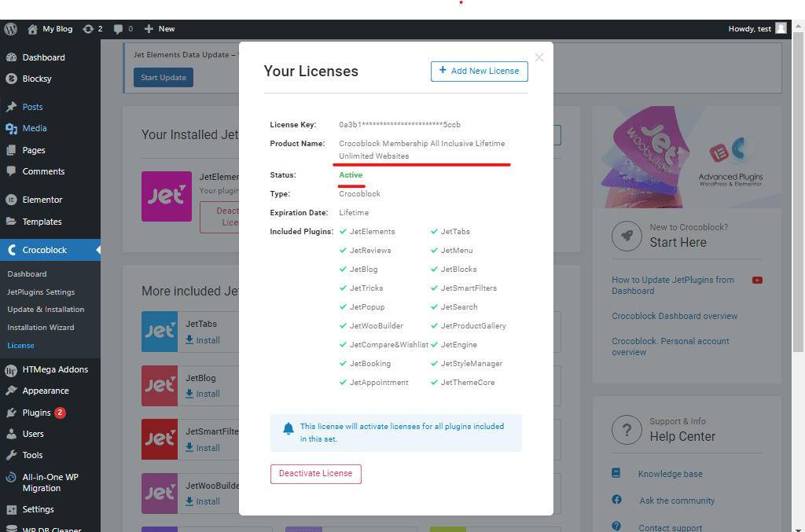Image resolution: width=805 pixels, height=532 pixels.
Task: Open the Knowledge base link
Action: pyautogui.click(x=670, y=474)
